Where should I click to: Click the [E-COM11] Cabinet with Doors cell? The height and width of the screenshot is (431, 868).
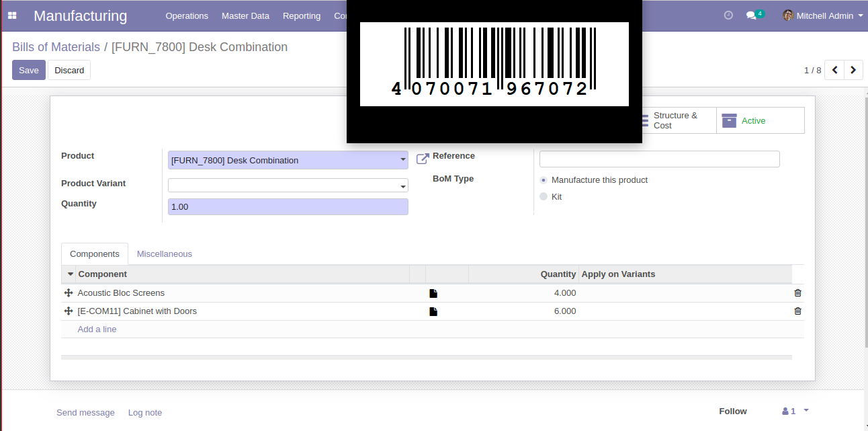click(x=243, y=311)
